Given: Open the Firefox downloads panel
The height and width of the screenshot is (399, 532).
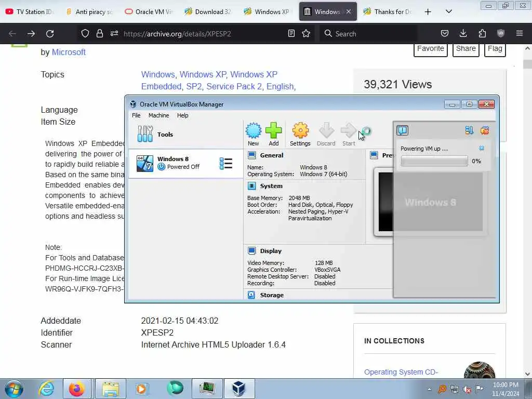Looking at the screenshot, I should coord(463,34).
